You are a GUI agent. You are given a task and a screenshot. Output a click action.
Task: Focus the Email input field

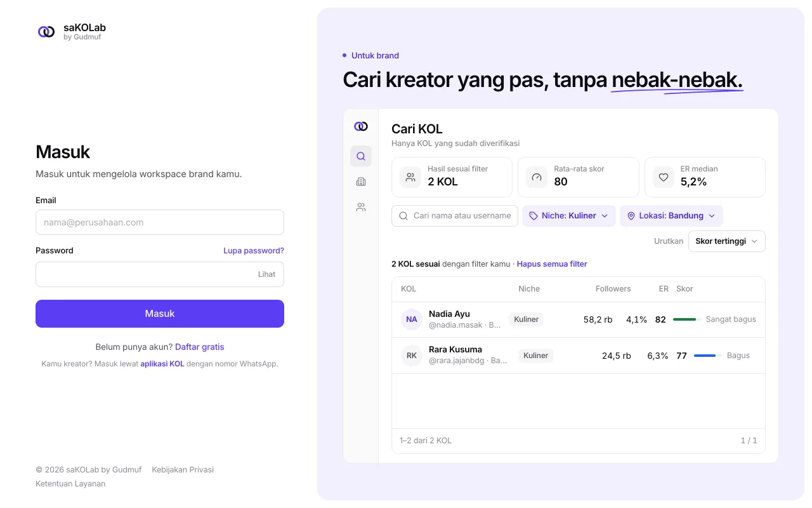(160, 222)
